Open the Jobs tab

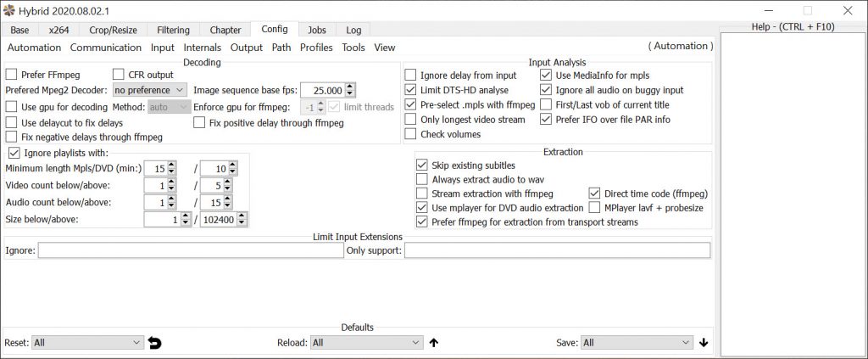[x=317, y=30]
